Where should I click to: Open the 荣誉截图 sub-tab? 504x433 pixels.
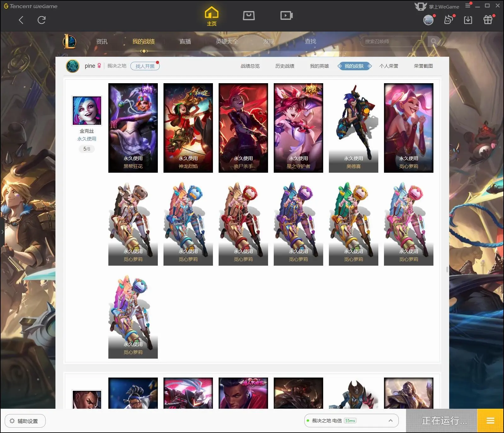click(x=423, y=66)
